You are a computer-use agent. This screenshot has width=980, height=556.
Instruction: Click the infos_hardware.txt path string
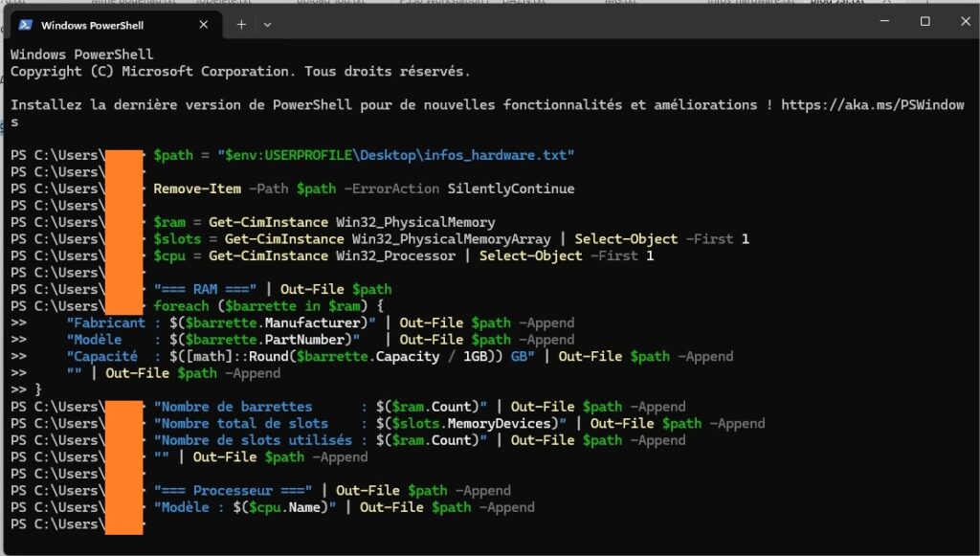[395, 155]
